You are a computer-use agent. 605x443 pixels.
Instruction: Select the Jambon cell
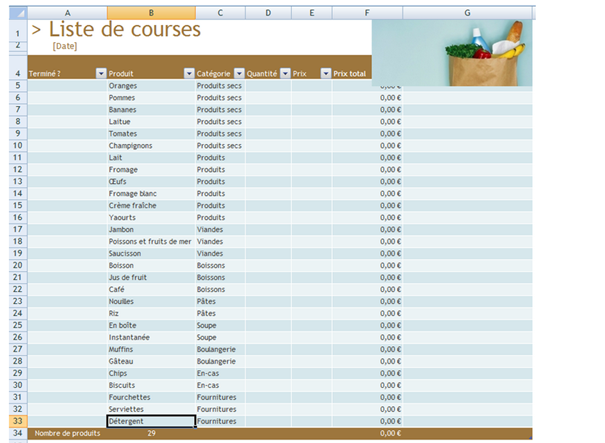(x=151, y=229)
